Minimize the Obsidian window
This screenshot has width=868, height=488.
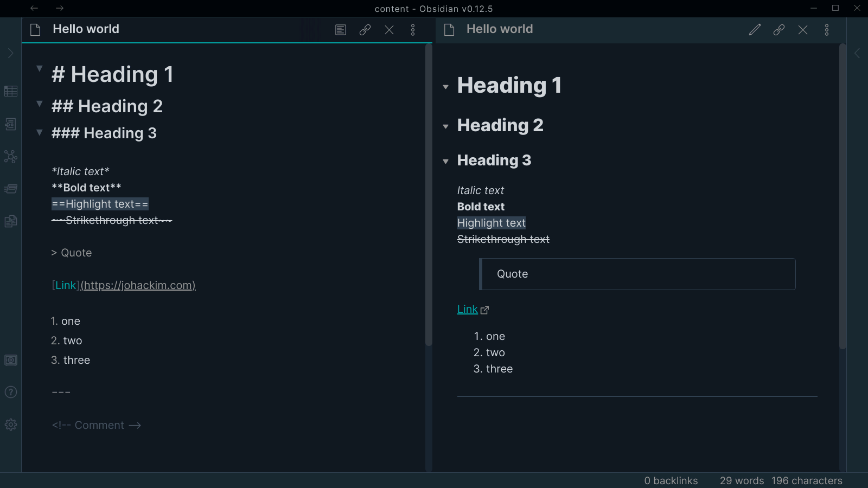click(x=814, y=8)
